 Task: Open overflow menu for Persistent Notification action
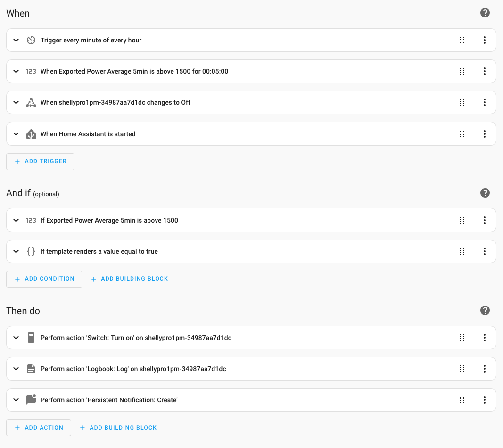pos(484,400)
